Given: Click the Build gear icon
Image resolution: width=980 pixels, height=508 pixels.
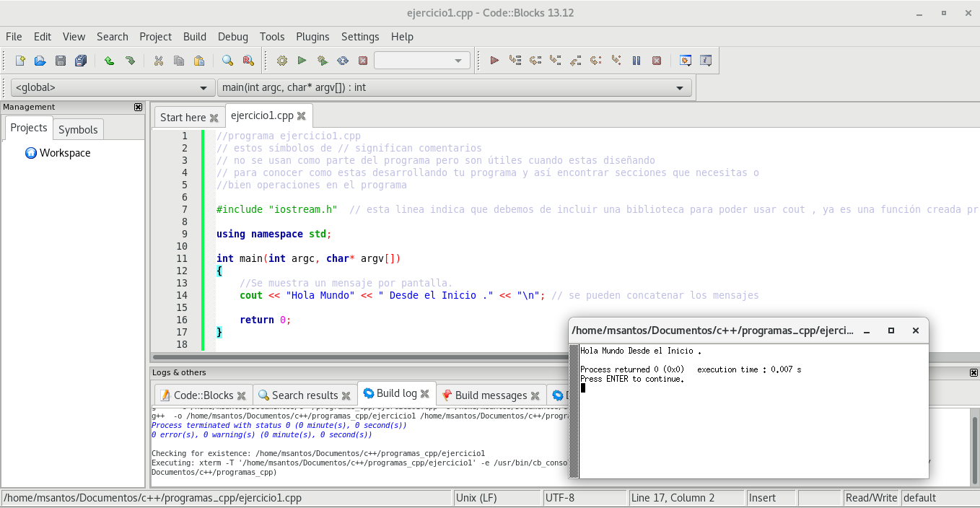Looking at the screenshot, I should (282, 61).
